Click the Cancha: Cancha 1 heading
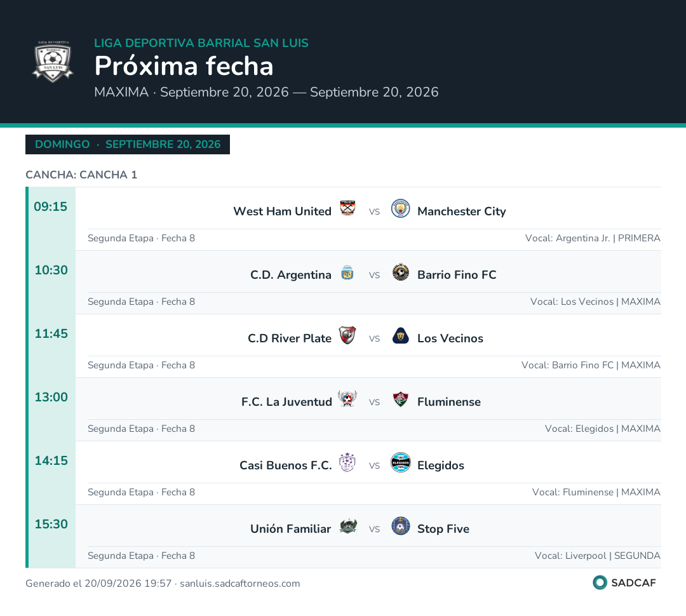Screen dimensions: 686x616 pyautogui.click(x=81, y=175)
